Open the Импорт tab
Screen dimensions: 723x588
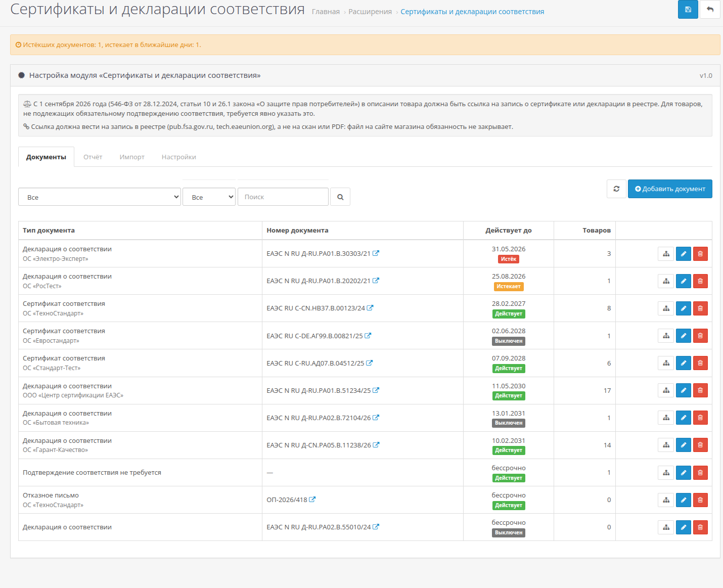click(x=132, y=157)
